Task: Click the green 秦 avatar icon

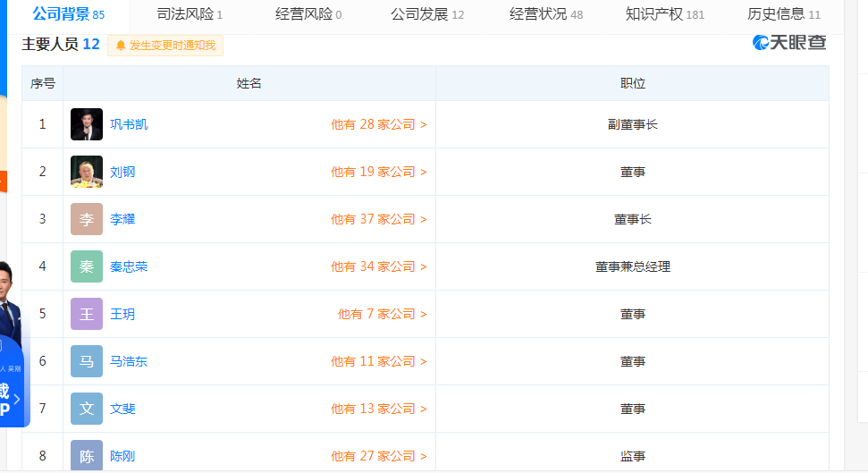Action: [87, 266]
